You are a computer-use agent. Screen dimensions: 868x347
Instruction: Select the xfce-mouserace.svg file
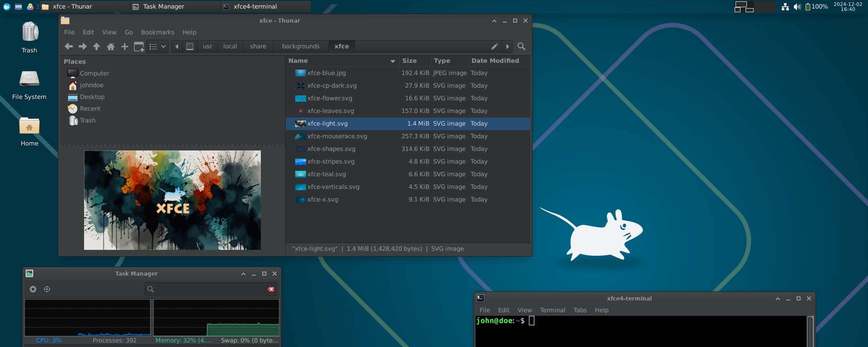click(x=337, y=136)
